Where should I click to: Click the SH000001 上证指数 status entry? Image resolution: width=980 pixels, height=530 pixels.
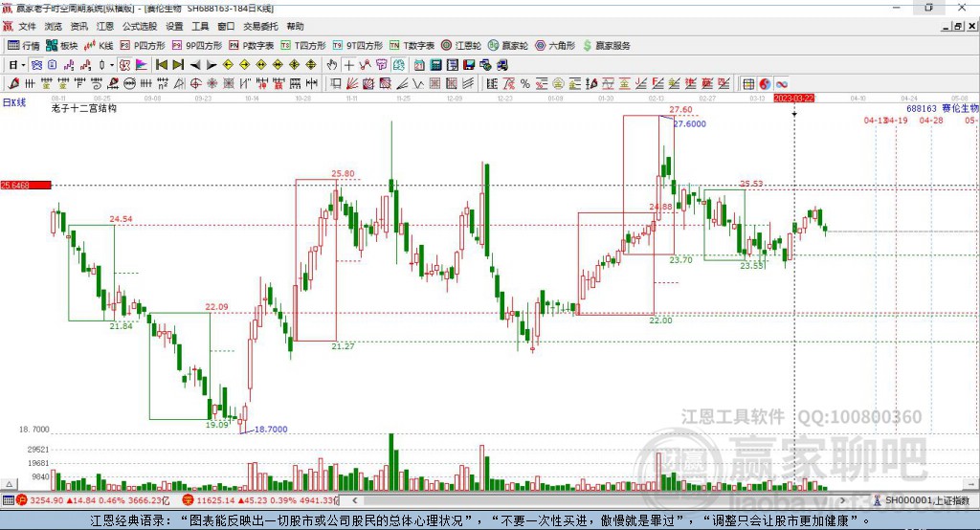[x=924, y=500]
